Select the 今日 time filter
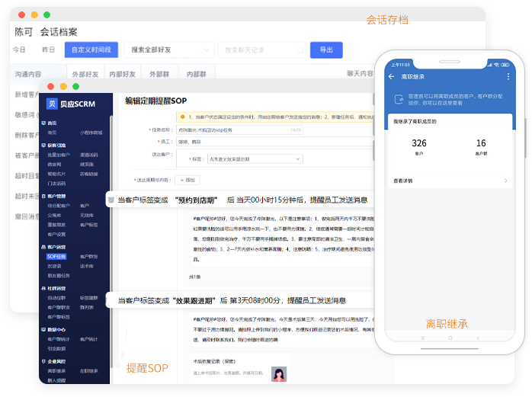Viewport: 532px width, 397px height. click(19, 50)
